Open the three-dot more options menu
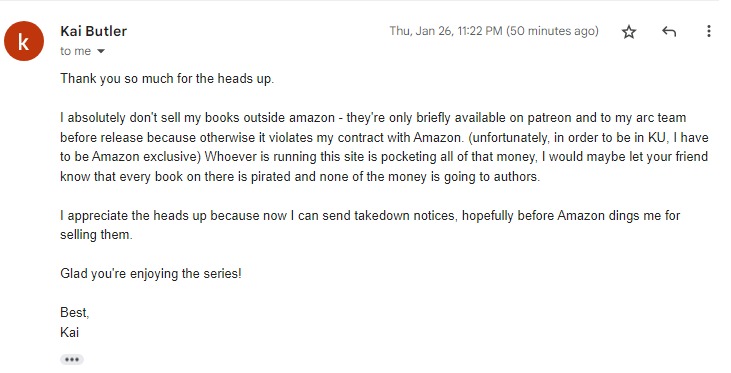This screenshot has height=373, width=731. [x=709, y=31]
